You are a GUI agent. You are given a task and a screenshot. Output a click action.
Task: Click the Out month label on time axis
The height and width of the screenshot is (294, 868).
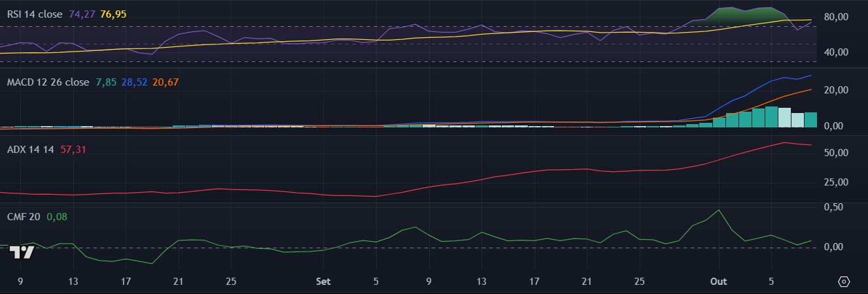(x=719, y=282)
